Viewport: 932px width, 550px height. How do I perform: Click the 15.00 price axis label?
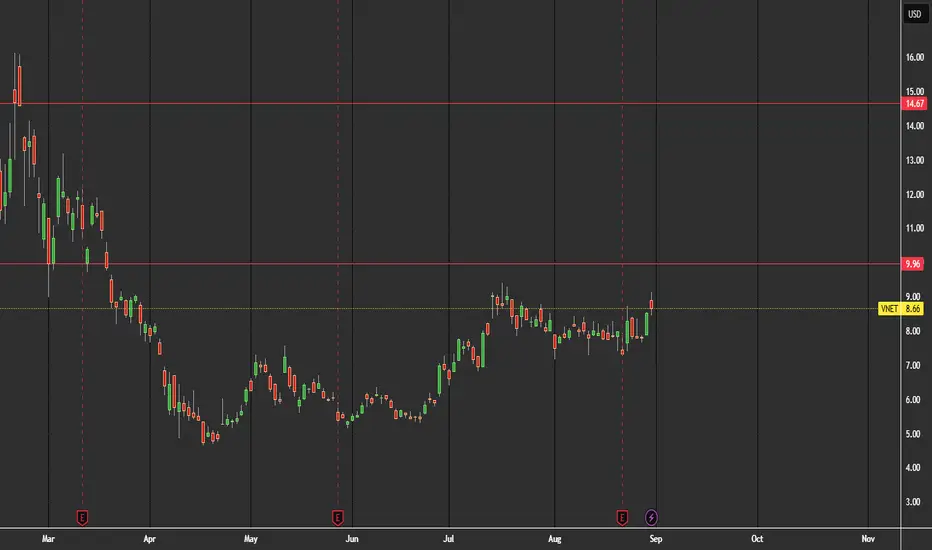915,92
